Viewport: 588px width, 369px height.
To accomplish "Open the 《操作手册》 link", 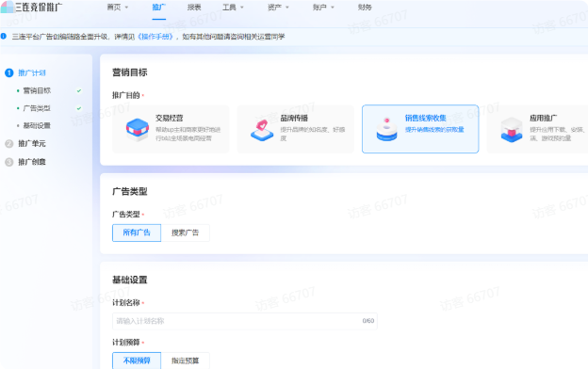I will (x=155, y=37).
